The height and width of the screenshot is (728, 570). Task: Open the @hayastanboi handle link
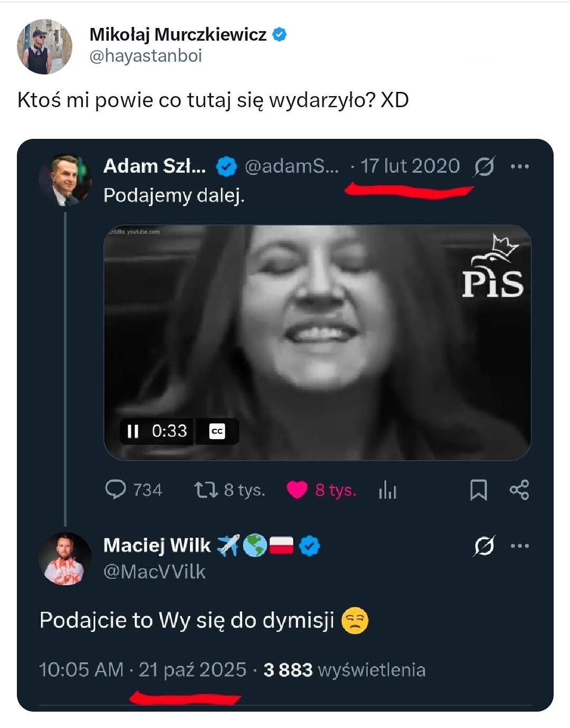click(146, 56)
